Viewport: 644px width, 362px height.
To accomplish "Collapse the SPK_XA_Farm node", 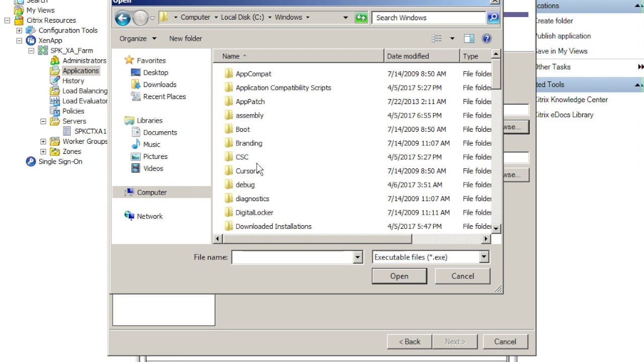I will (31, 51).
